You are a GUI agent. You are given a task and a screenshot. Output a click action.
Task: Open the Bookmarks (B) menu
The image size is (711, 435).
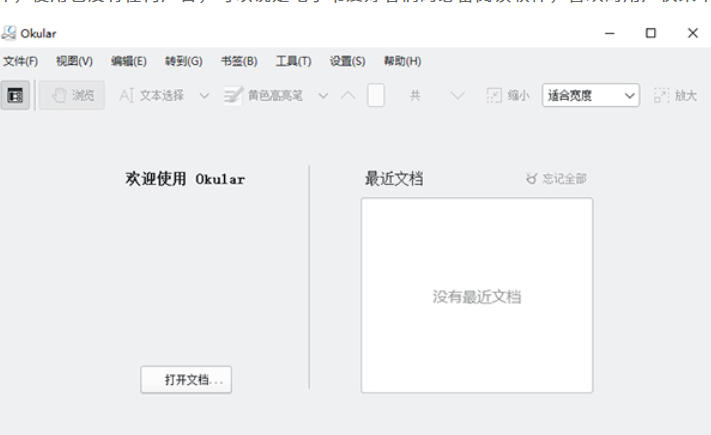tap(239, 61)
